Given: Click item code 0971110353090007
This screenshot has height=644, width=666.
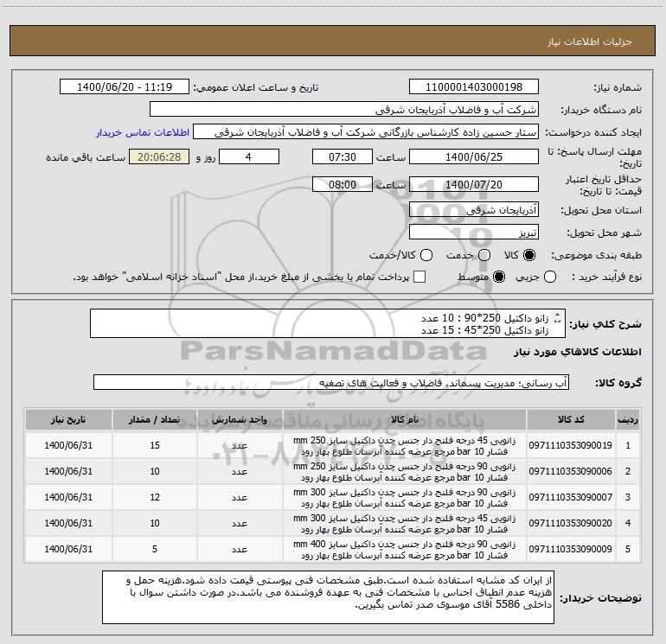Looking at the screenshot, I should (x=571, y=497).
